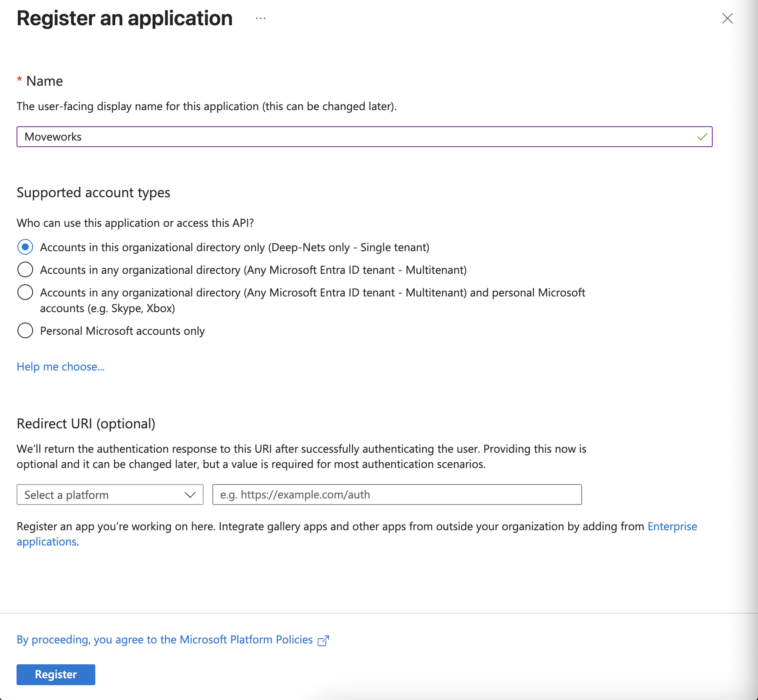This screenshot has width=758, height=700.
Task: Click the 'Who can use this application' question text
Action: click(135, 223)
